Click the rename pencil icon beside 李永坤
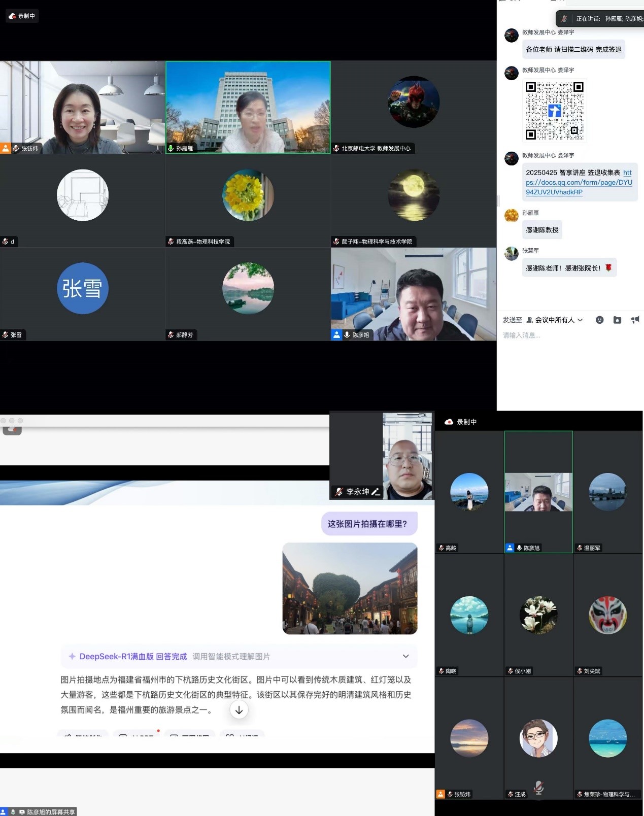Image resolution: width=644 pixels, height=816 pixels. coord(376,492)
